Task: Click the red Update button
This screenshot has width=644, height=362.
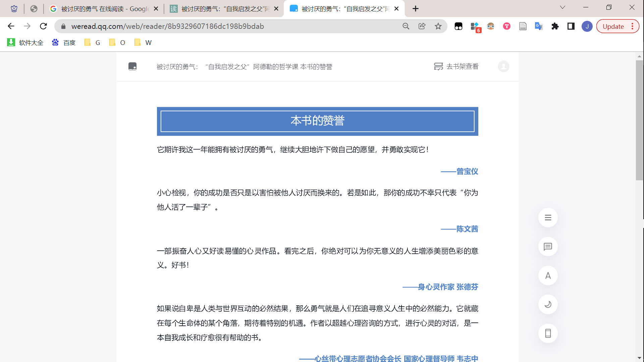Action: 613,26
